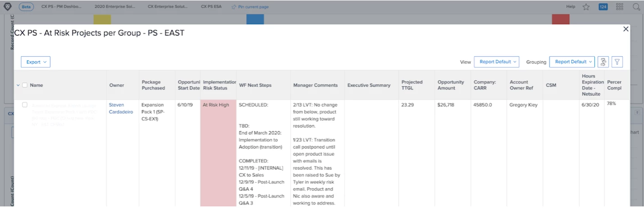Open the notifications badge showing 124
Viewport: 644px width, 209px height.
pyautogui.click(x=603, y=7)
